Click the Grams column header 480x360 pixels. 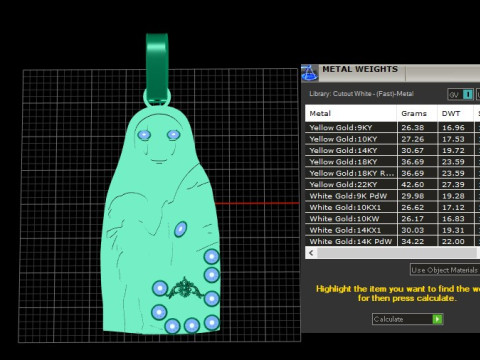(417, 113)
